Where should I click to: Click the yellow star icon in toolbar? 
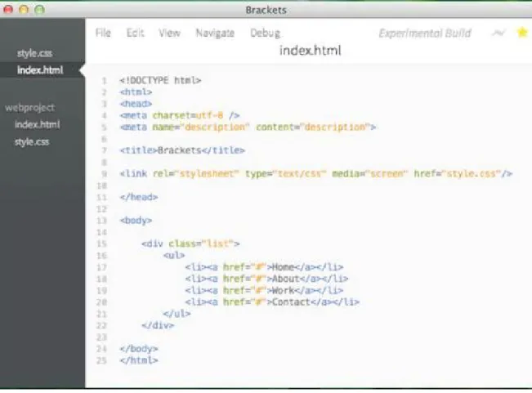tap(522, 33)
